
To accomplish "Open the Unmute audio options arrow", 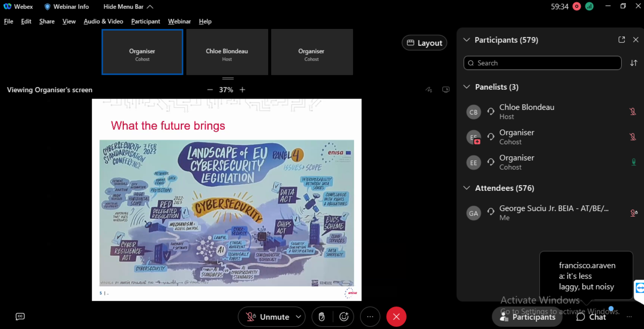I will [298, 317].
